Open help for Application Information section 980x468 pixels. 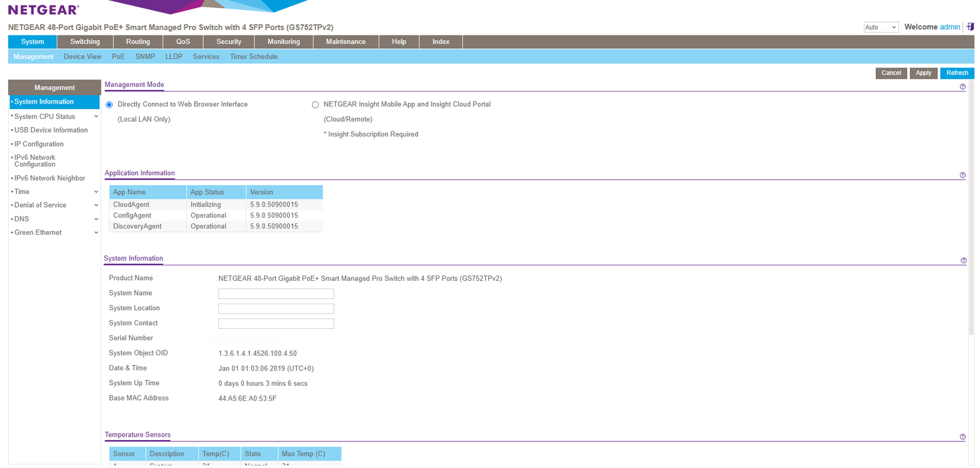963,175
